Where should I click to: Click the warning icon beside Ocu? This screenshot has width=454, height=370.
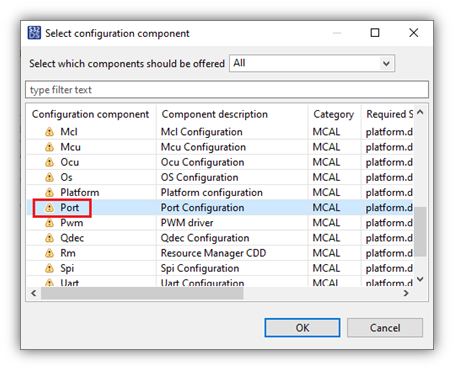pyautogui.click(x=49, y=162)
